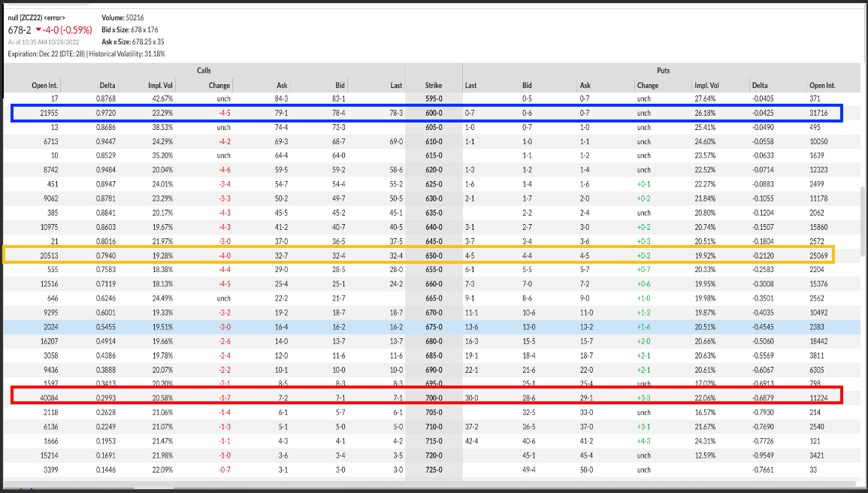Click the As of 10:35 AM timestamp
This screenshot has height=493, width=868.
(x=43, y=42)
